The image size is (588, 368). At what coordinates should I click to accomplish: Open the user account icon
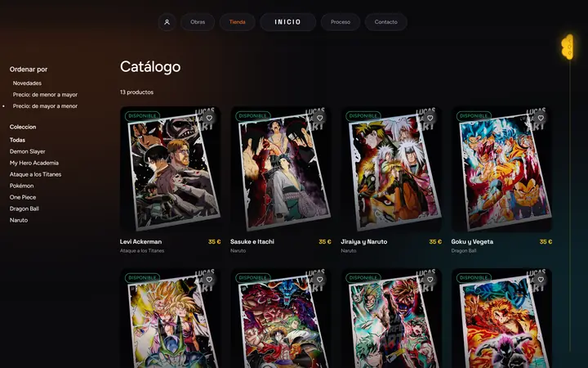(x=167, y=22)
